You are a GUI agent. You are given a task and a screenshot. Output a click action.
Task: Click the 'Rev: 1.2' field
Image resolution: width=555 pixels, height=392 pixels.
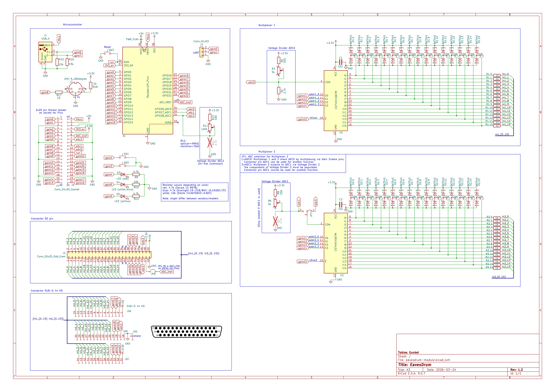coord(517,370)
